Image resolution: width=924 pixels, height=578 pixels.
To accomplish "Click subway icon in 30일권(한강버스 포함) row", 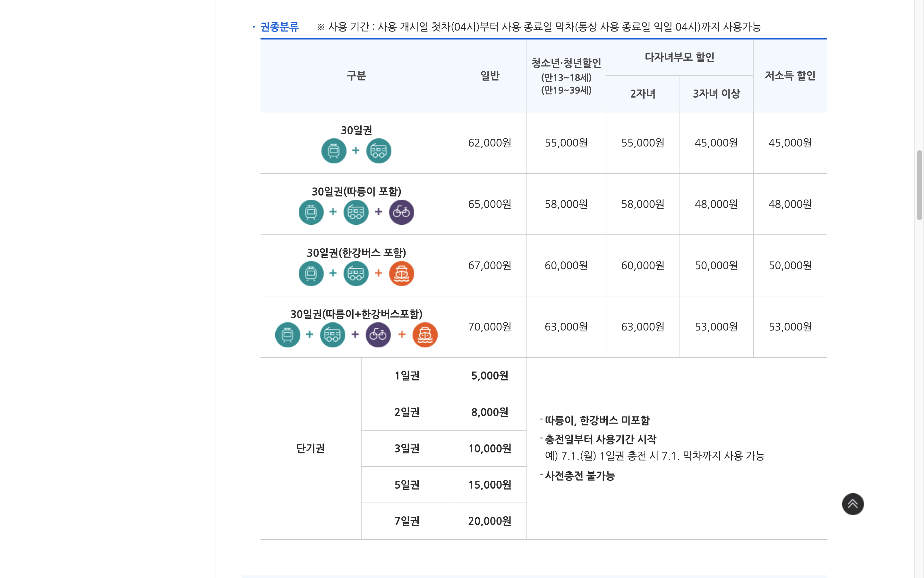I will (311, 273).
